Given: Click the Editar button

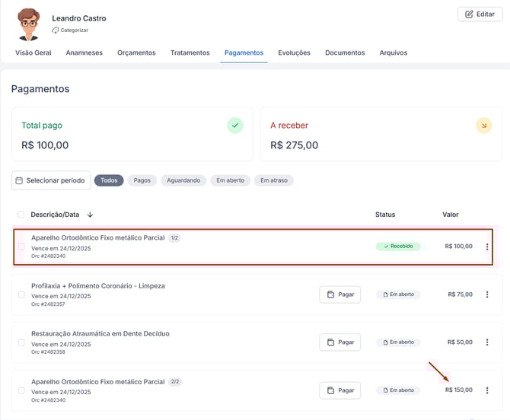Looking at the screenshot, I should [480, 14].
